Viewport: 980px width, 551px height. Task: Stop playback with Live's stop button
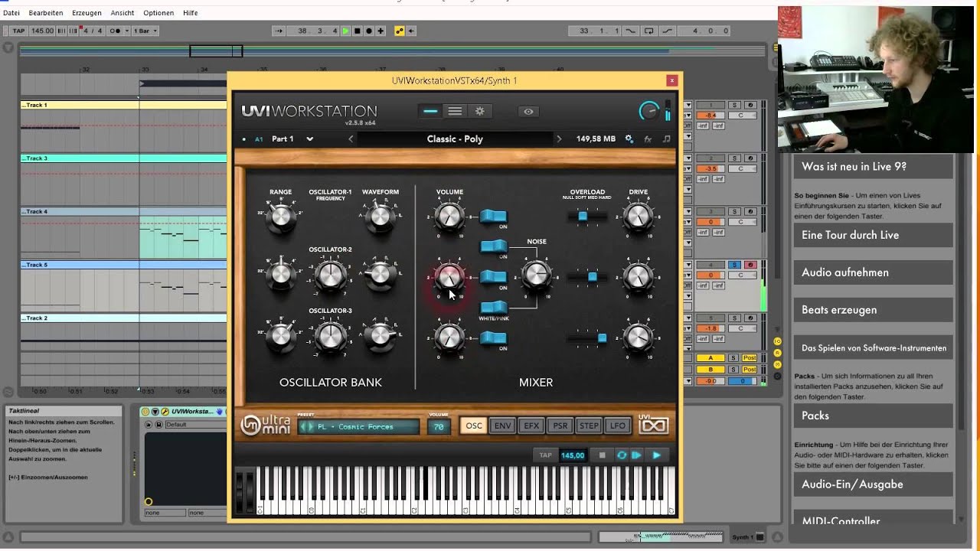pyautogui.click(x=357, y=31)
